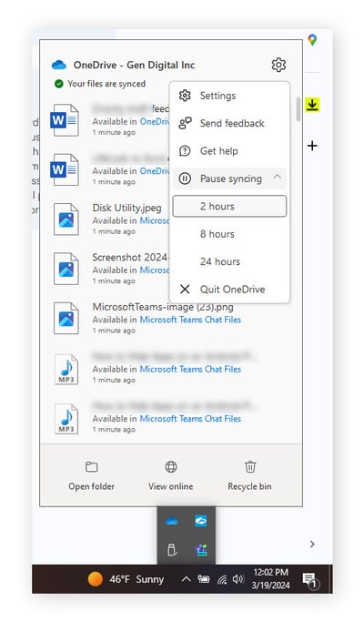Click the question mark Get help icon

click(185, 151)
